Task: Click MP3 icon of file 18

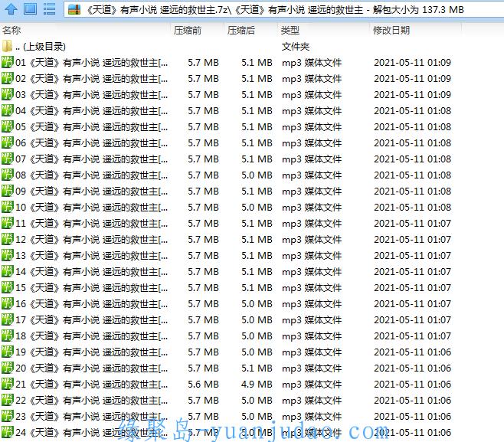Action: coord(8,336)
